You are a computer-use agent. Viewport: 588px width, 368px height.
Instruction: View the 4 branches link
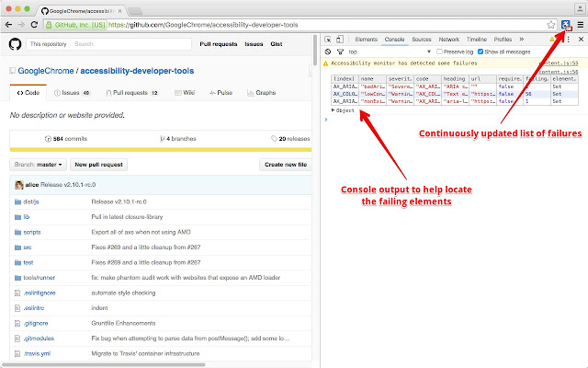[x=177, y=139]
